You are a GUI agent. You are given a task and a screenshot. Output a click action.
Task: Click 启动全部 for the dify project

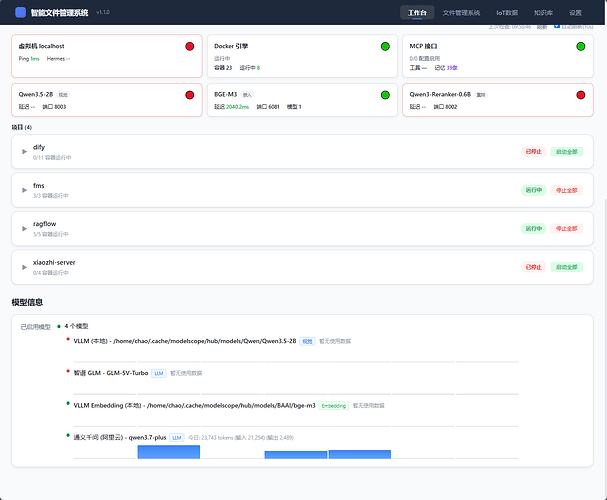567,151
